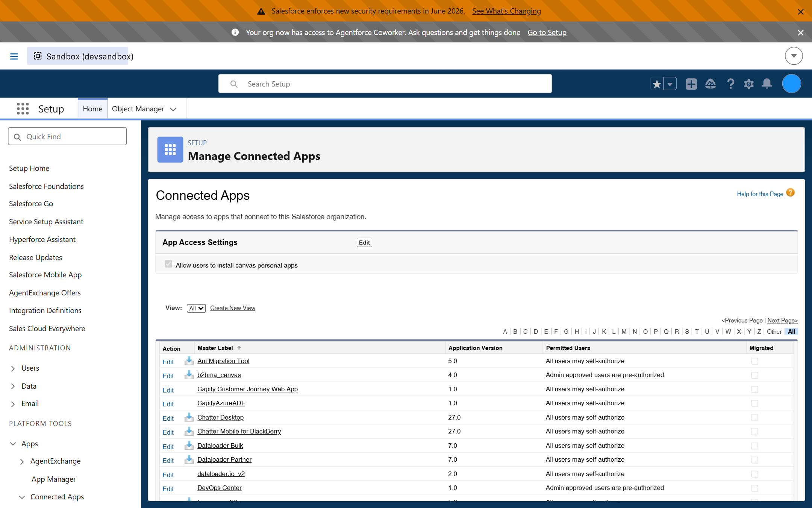812x508 pixels.
Task: Toggle Migrated checkbox for b2bma_canvas
Action: [x=754, y=375]
